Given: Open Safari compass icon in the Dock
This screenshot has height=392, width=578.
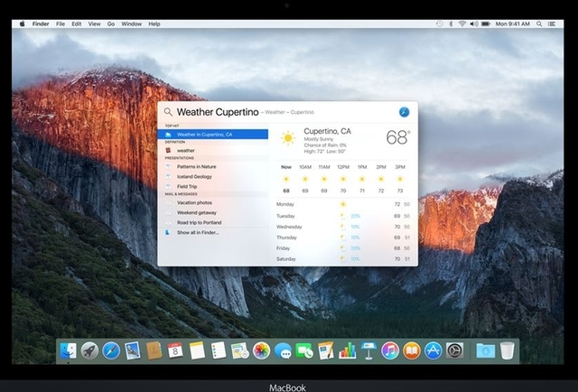Looking at the screenshot, I should [111, 350].
